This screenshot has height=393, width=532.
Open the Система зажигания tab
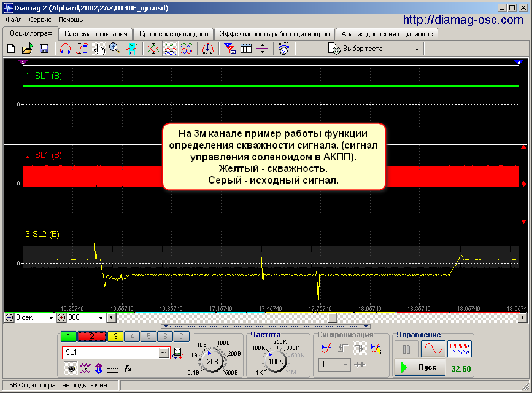tap(96, 34)
